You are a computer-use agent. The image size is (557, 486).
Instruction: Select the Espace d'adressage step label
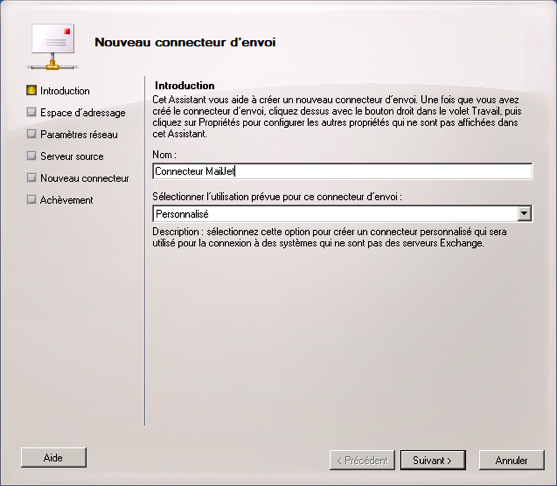pyautogui.click(x=83, y=113)
